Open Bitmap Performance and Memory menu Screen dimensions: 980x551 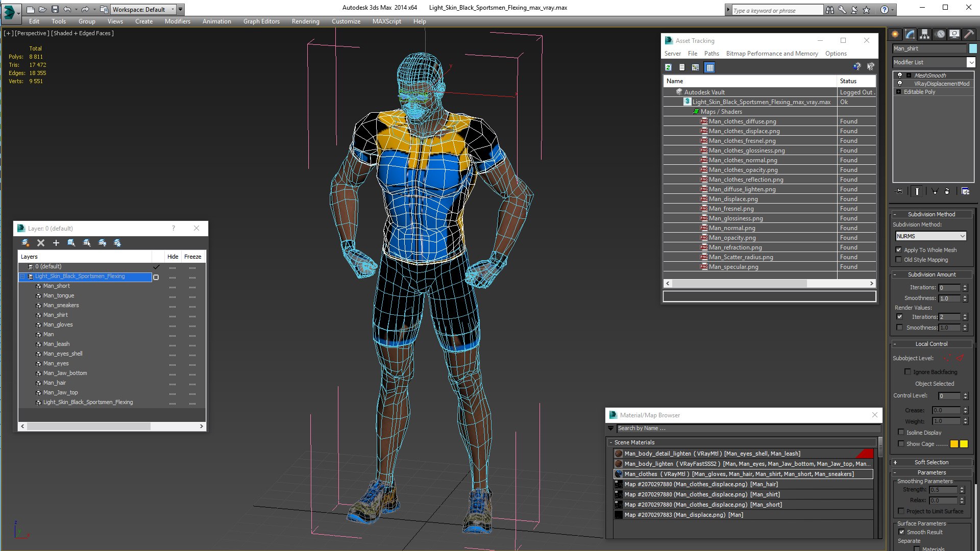tap(772, 54)
